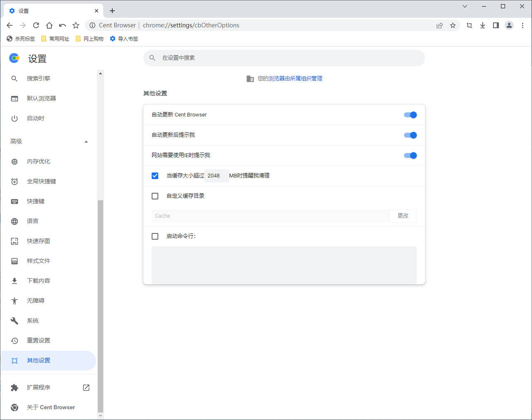Click the forward navigation arrow

23,25
